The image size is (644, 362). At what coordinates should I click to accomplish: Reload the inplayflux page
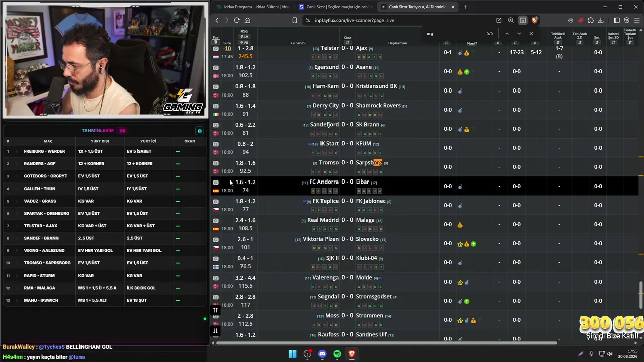point(237,20)
